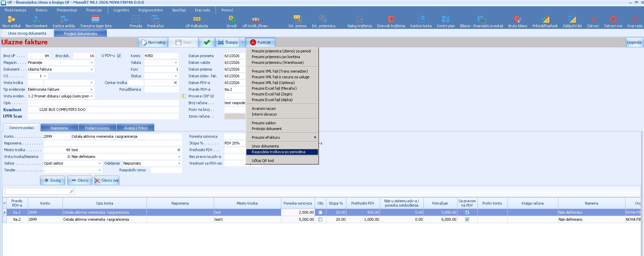Toggle the U PDV-u checkbox
This screenshot has width=644, height=256.
[119, 56]
